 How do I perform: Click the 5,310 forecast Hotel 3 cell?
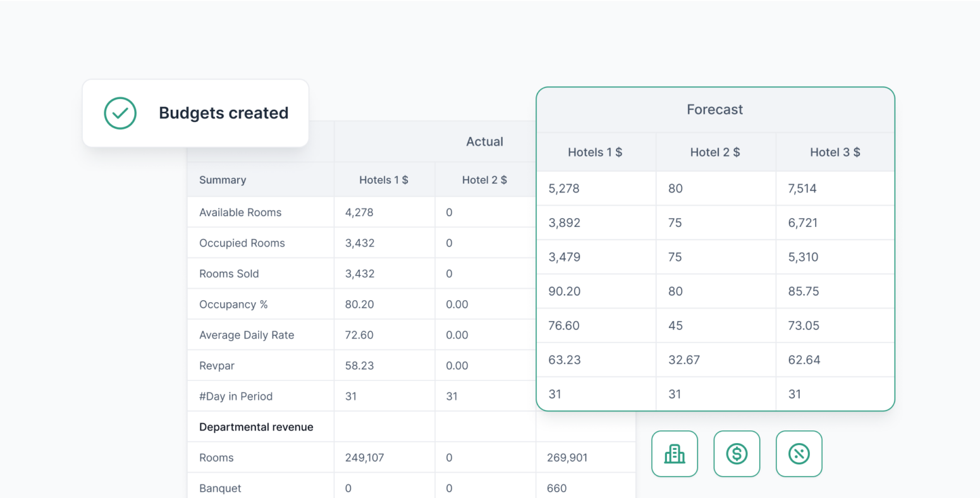(835, 257)
